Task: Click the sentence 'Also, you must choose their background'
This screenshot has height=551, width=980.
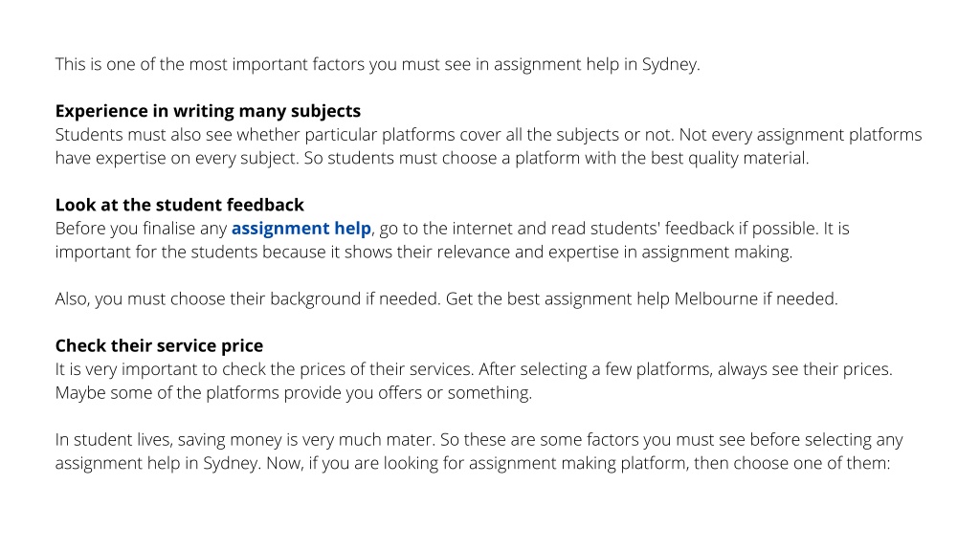Action: (248, 298)
